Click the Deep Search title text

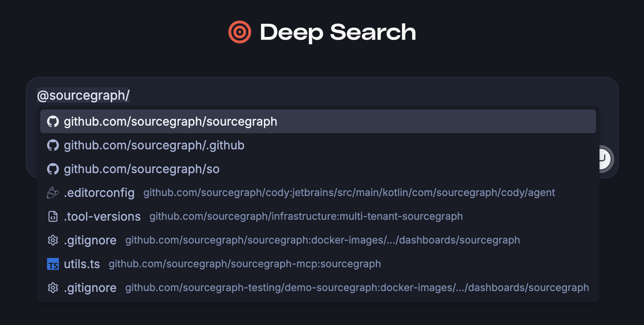click(x=338, y=33)
